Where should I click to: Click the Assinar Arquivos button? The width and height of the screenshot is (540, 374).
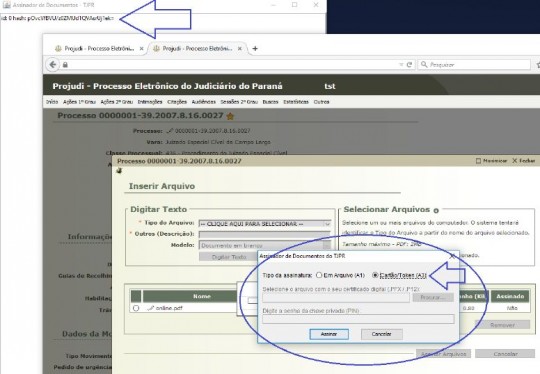[x=444, y=354]
